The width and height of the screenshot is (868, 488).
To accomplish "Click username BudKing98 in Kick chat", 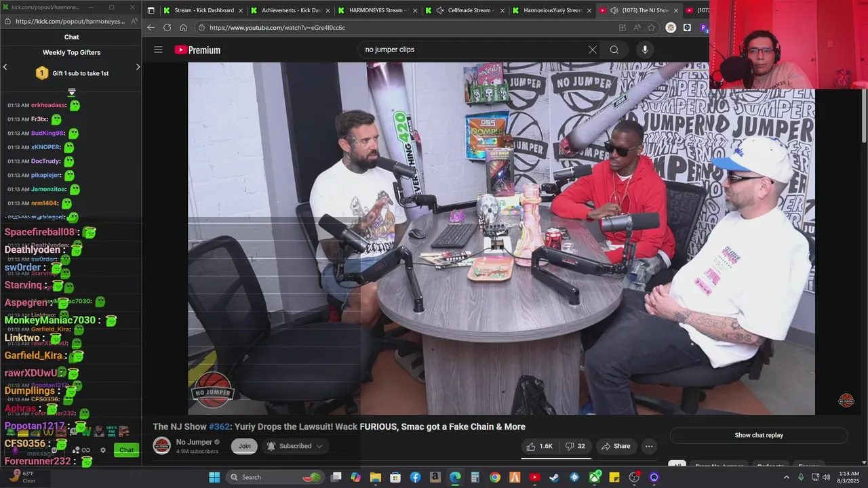I will click(x=47, y=134).
